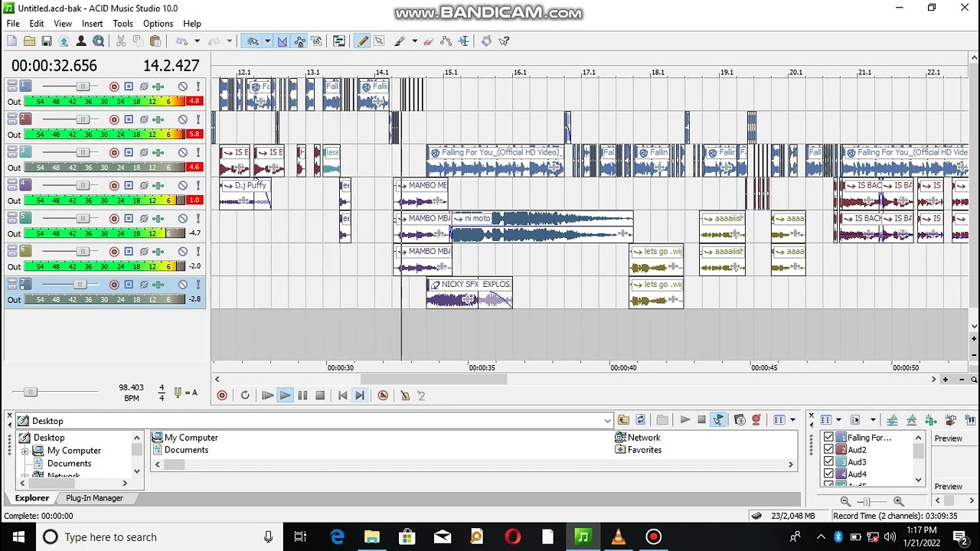Select the Draw tool pencil icon
Viewport: 980px width, 551px height.
(x=362, y=41)
